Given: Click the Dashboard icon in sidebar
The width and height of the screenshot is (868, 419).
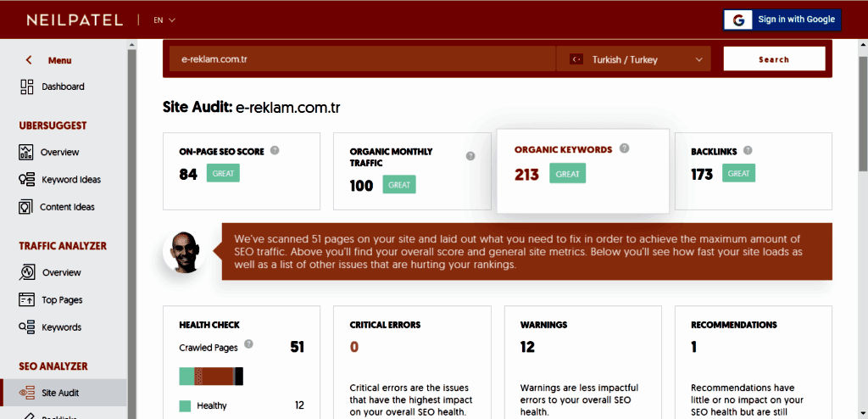Looking at the screenshot, I should pyautogui.click(x=26, y=87).
